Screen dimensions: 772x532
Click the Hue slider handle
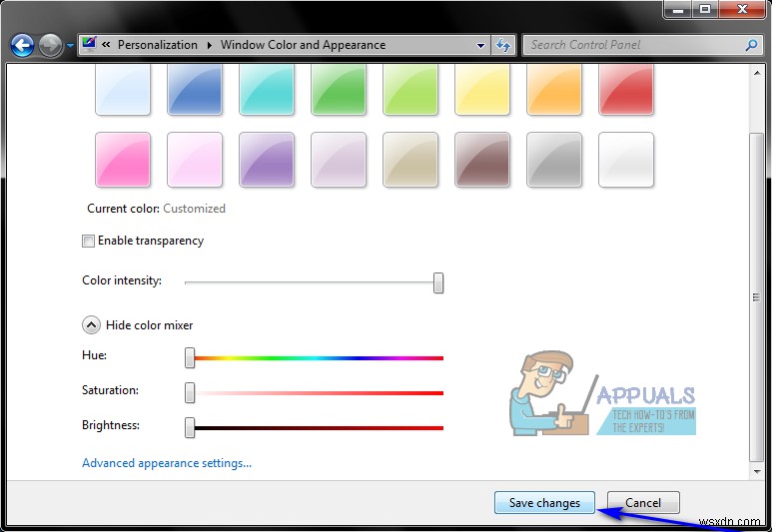pyautogui.click(x=190, y=357)
